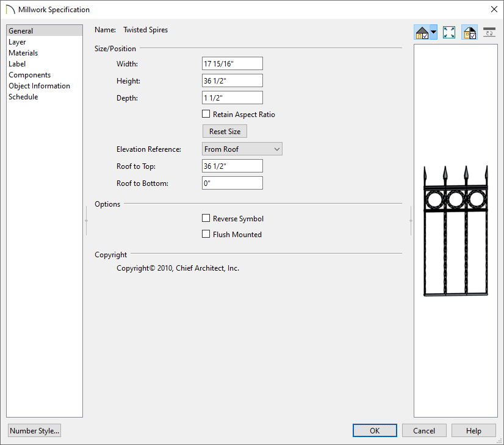Confirm changes with OK
This screenshot has height=445, width=504.
[375, 430]
